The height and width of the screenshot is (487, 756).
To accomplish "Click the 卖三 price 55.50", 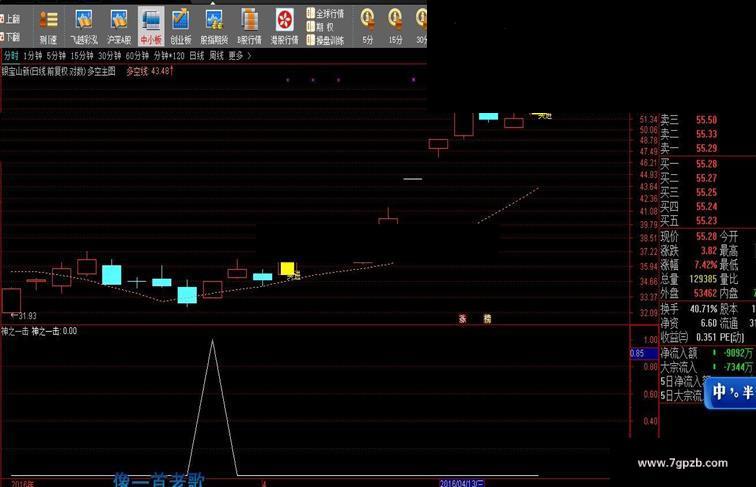I will click(x=706, y=120).
